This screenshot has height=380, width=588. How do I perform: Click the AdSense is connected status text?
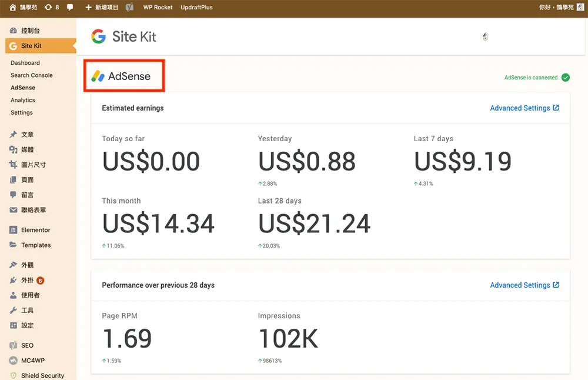pos(531,78)
